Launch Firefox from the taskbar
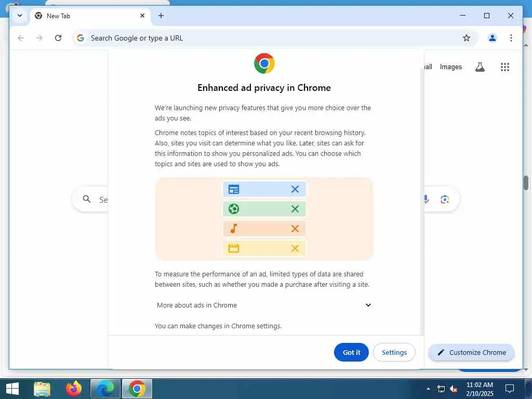Screen dimensions: 532x399 (x=74, y=389)
